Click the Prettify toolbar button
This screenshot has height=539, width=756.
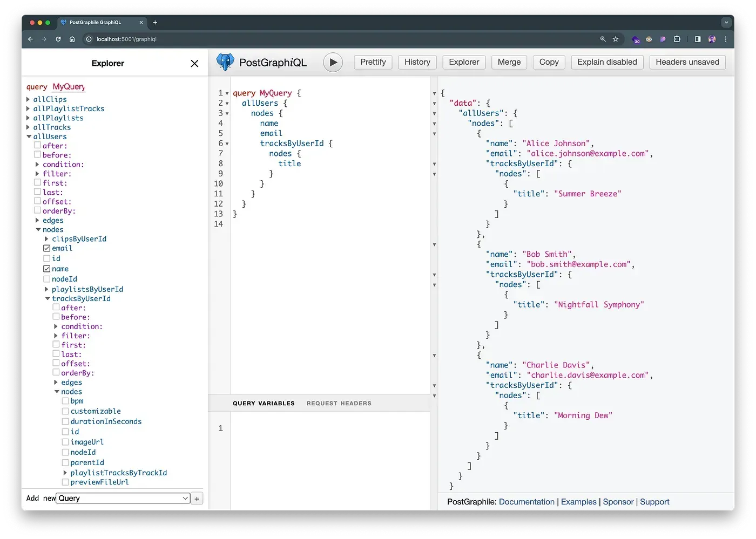coord(373,63)
